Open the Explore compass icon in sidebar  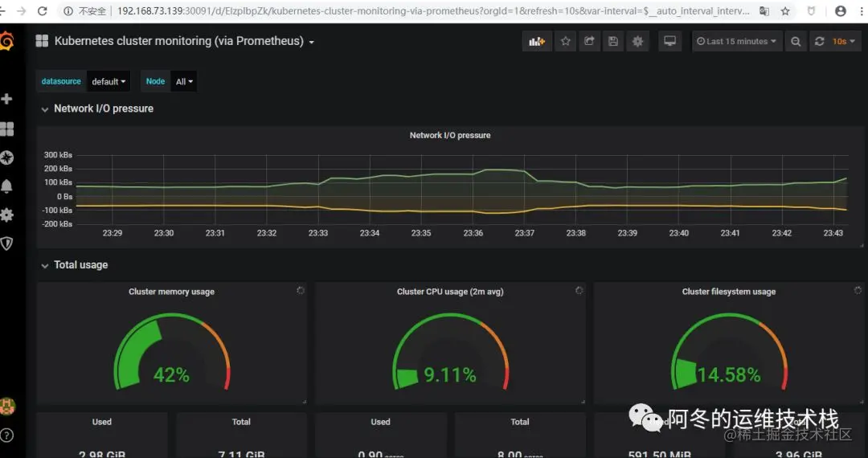tap(6, 157)
